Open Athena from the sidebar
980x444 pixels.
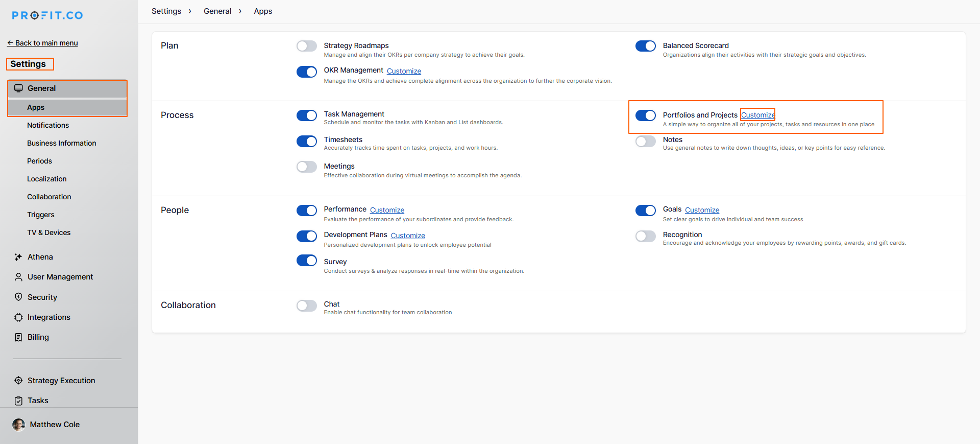click(x=40, y=257)
